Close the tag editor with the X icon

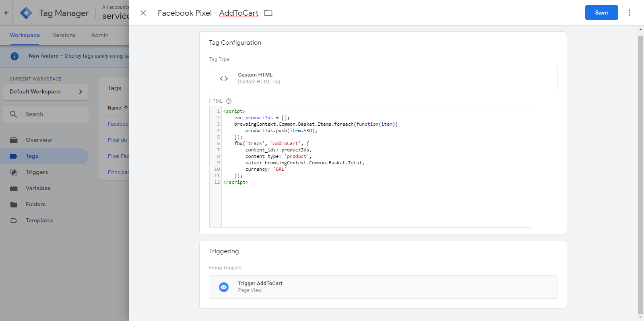coord(143,13)
